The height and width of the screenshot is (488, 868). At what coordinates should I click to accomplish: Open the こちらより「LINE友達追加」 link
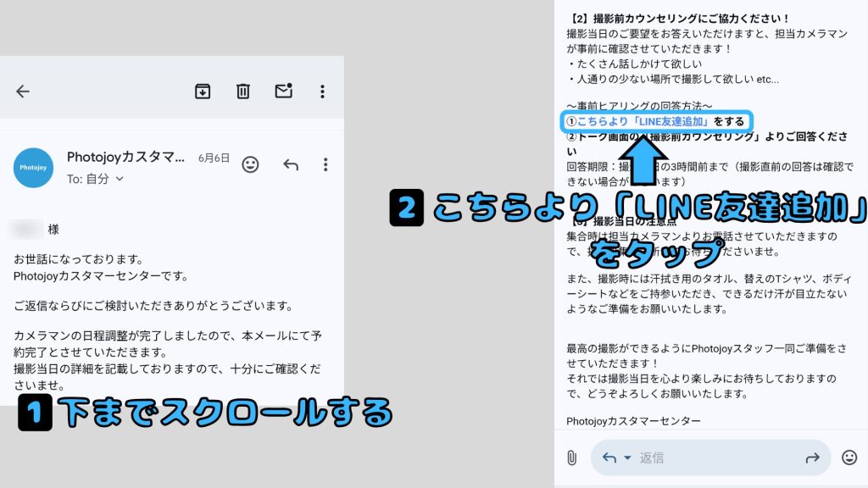tap(643, 121)
